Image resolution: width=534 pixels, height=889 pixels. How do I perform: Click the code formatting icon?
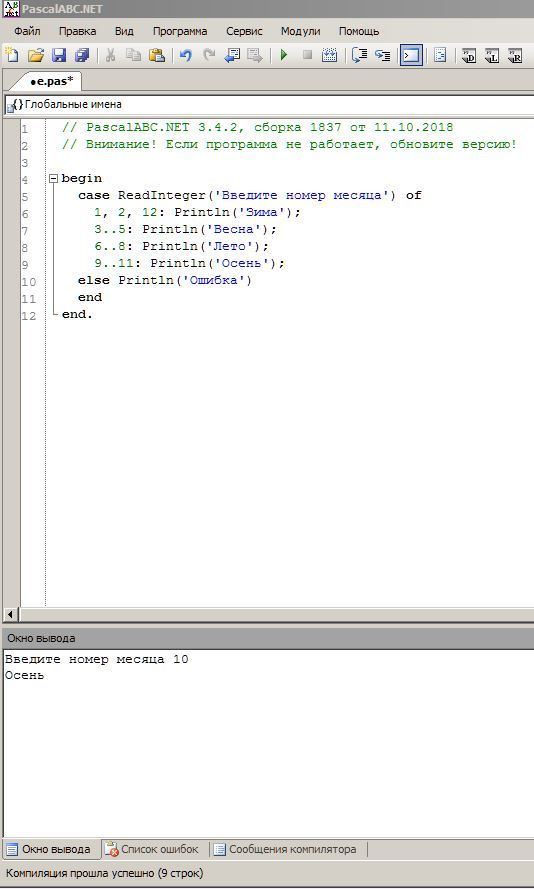pos(440,55)
